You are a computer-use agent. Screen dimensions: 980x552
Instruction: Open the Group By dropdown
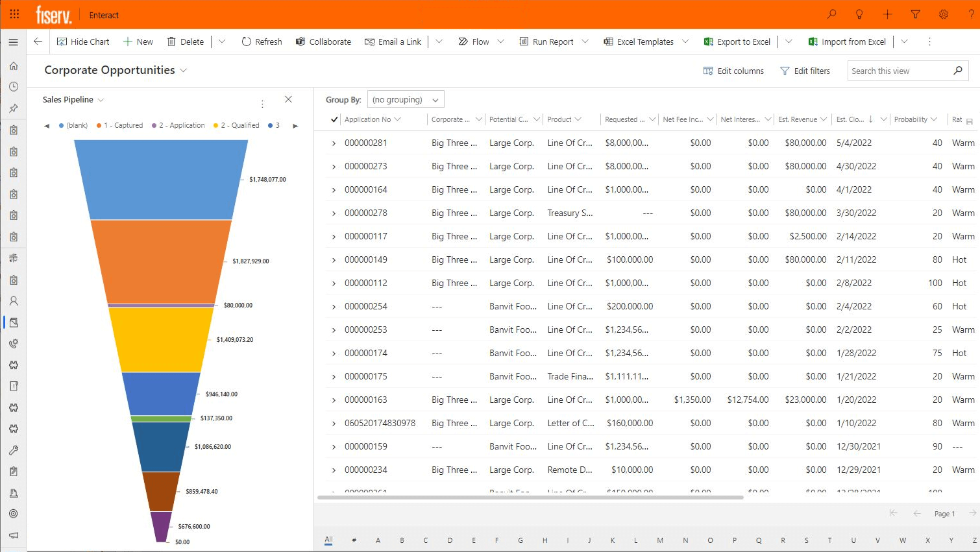[405, 99]
